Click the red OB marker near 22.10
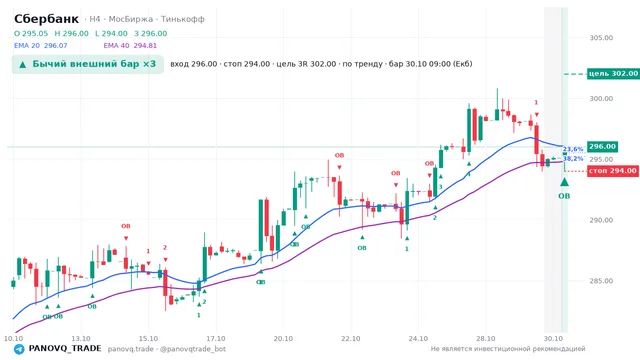The image size is (640, 360). point(339,156)
